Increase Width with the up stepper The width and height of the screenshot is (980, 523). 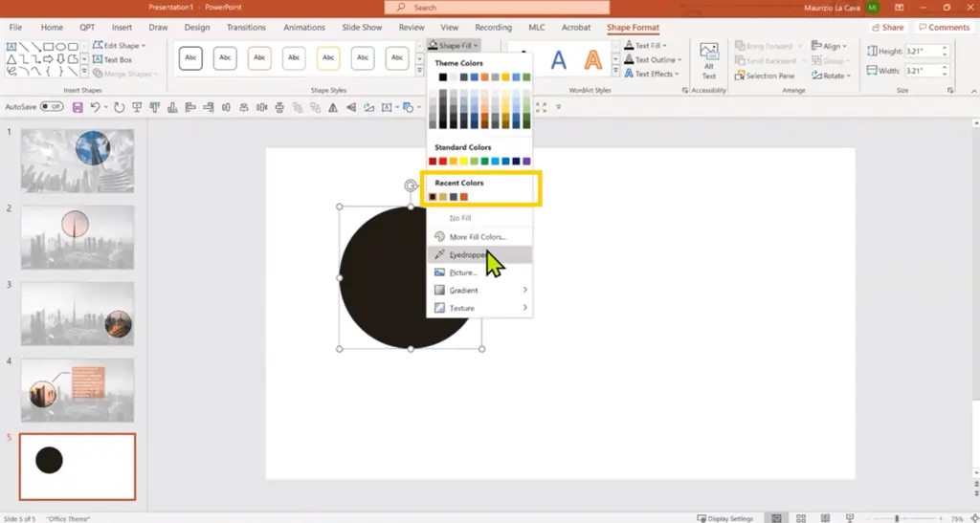945,67
